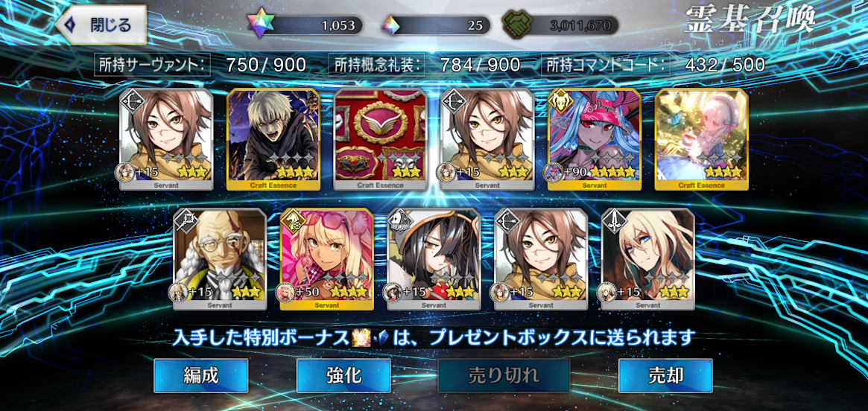The image size is (868, 411).
Task: Select the black-haired hooded Servant card
Action: click(434, 259)
